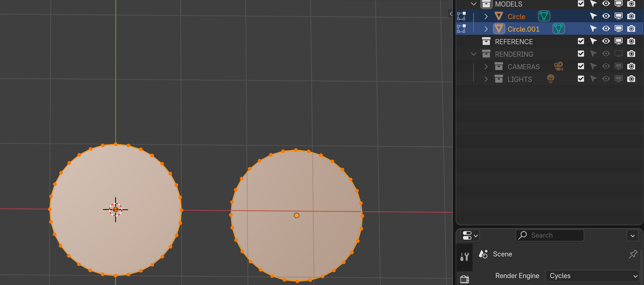
Task: Uncheck the LIGHTS collection checkbox
Action: (581, 79)
